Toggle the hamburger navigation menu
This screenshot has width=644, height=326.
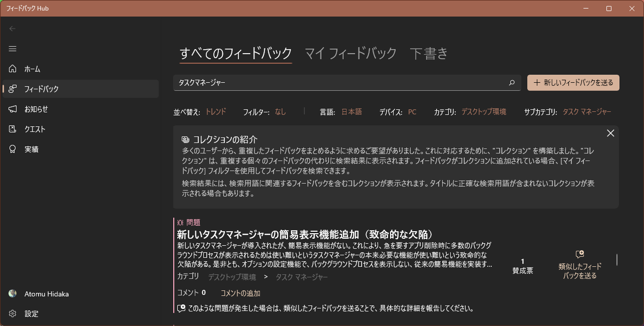[13, 49]
